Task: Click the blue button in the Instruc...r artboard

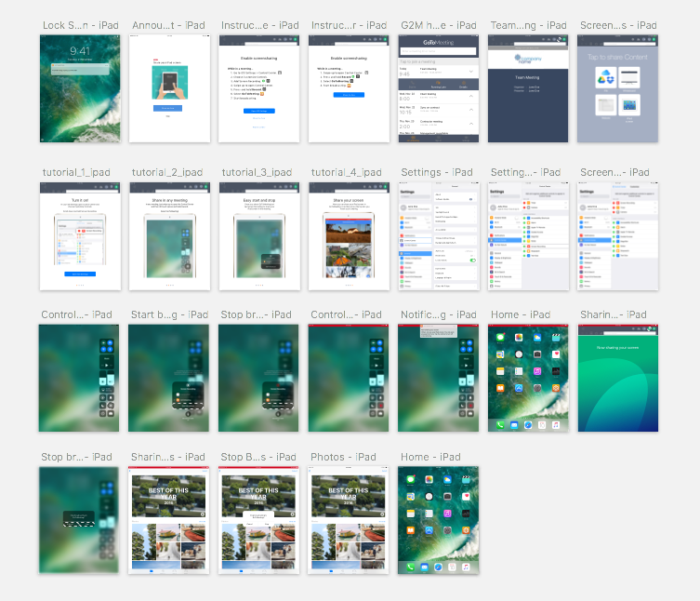Action: (349, 95)
